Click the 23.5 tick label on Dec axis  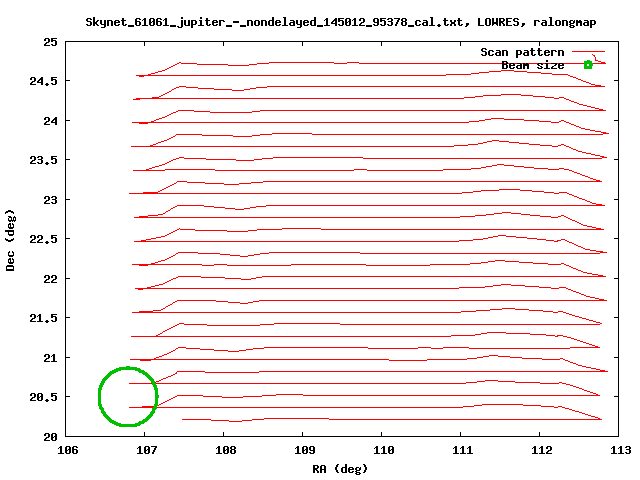point(43,160)
